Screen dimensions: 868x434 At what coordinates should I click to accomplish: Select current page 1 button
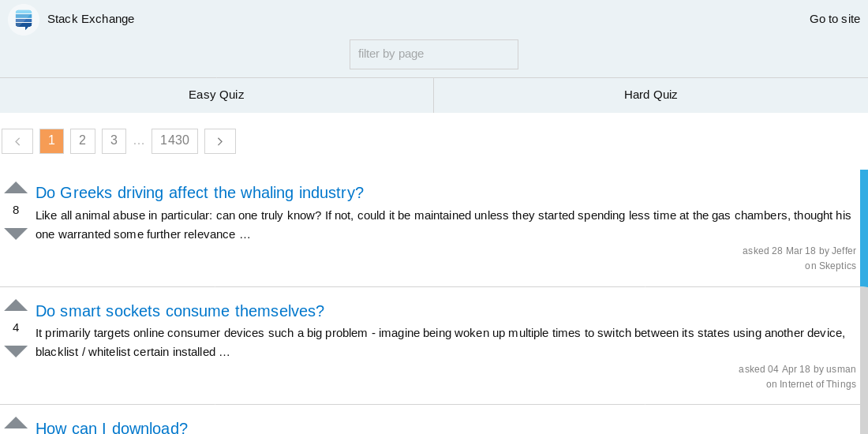(51, 141)
